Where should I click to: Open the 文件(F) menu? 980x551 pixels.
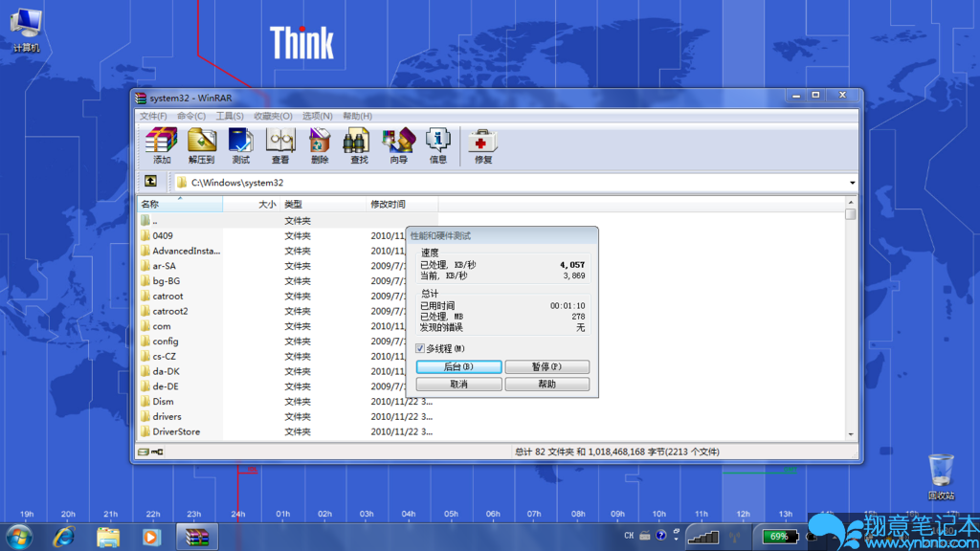[153, 116]
